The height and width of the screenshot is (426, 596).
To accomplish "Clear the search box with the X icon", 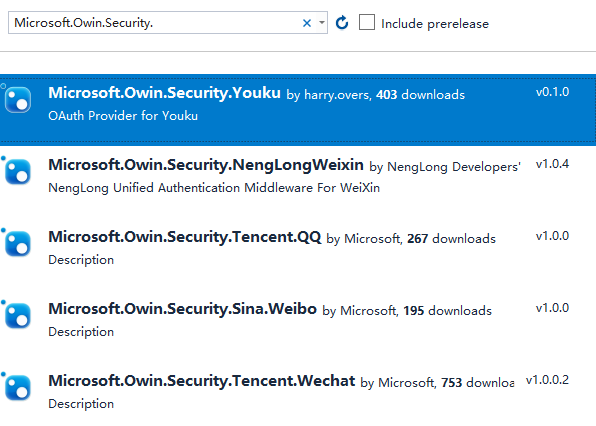I will click(307, 23).
